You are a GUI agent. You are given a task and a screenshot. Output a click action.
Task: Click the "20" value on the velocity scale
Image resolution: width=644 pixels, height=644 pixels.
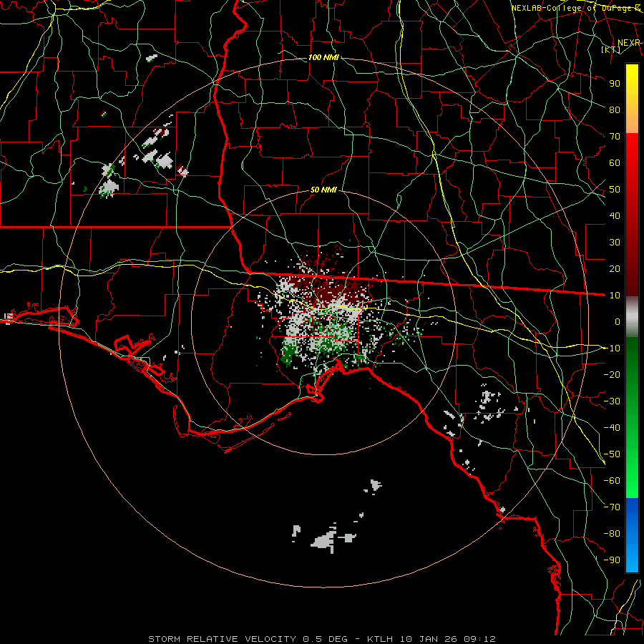tap(615, 268)
